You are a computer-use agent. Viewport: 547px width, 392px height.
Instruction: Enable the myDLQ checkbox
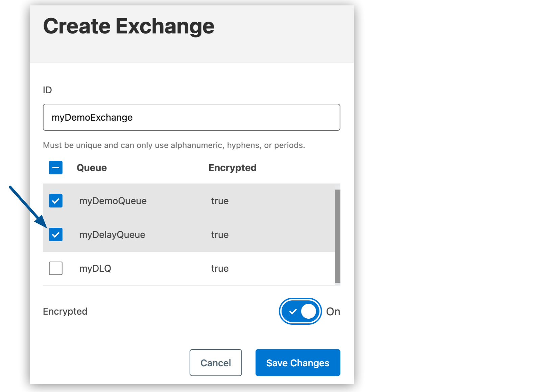pyautogui.click(x=55, y=268)
